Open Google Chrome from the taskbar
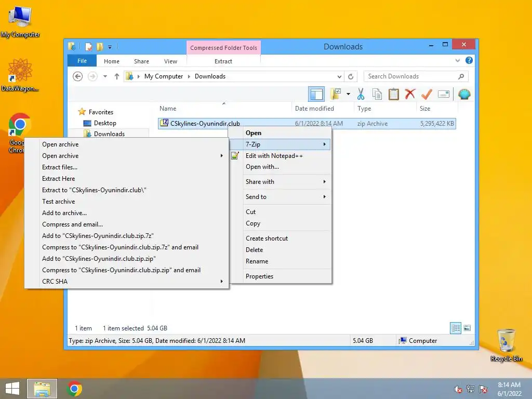The width and height of the screenshot is (532, 399). click(75, 389)
